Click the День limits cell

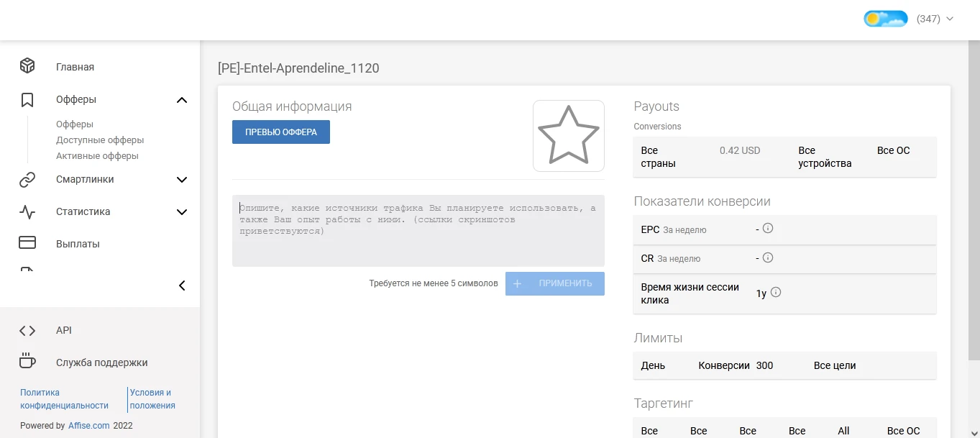point(653,365)
